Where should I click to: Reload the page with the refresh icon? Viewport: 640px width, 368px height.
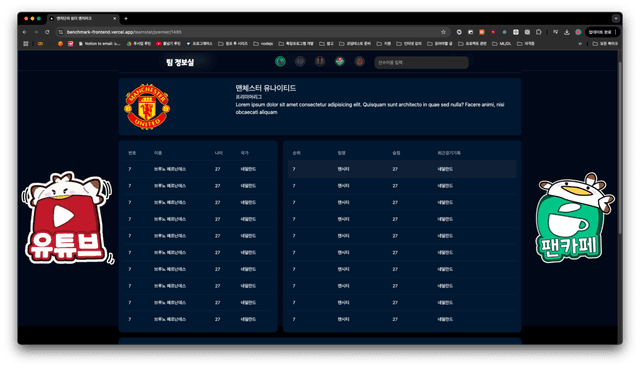tap(47, 32)
